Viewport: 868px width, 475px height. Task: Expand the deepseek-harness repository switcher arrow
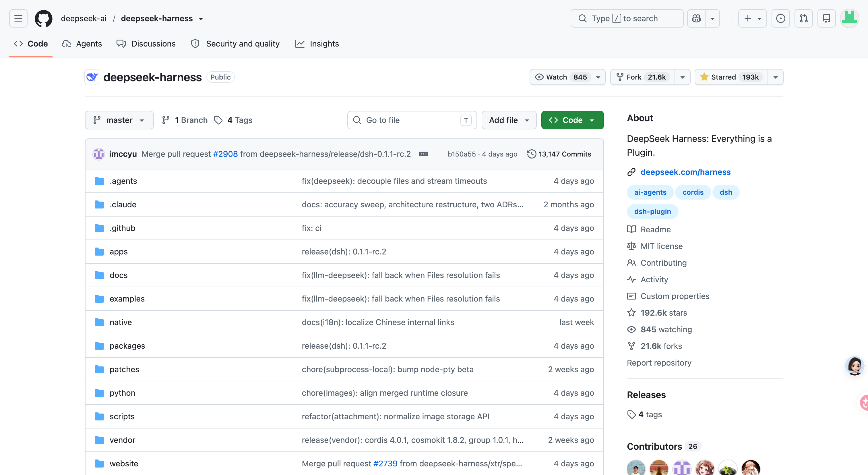(x=201, y=19)
